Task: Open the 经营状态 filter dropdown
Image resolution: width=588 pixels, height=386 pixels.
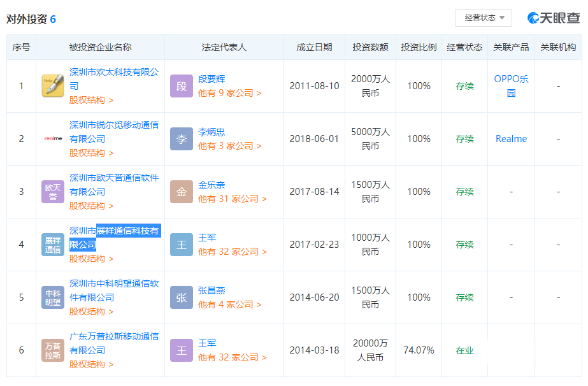Action: pyautogui.click(x=484, y=18)
